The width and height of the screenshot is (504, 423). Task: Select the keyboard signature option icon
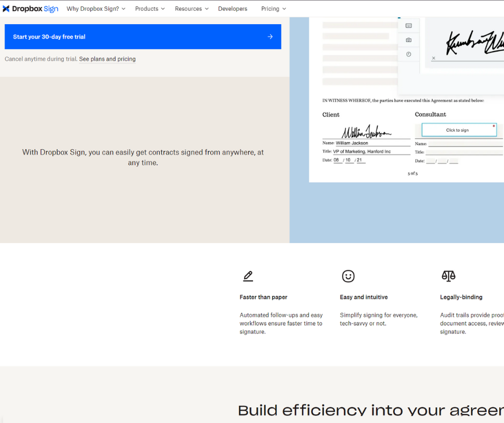click(409, 26)
